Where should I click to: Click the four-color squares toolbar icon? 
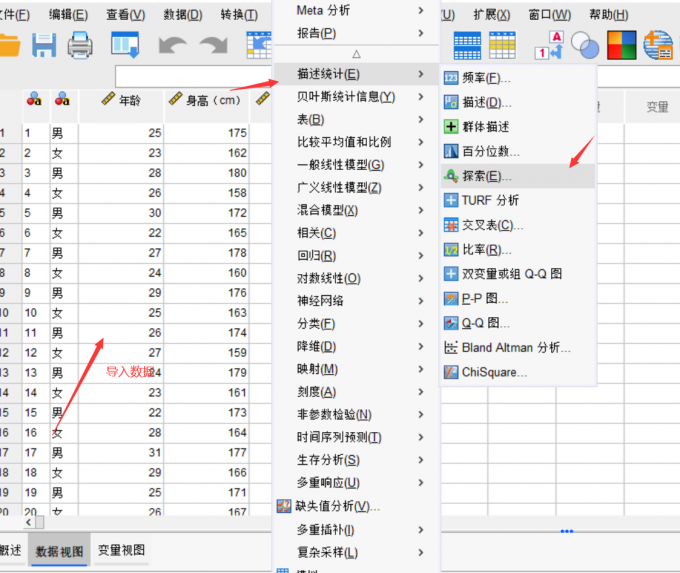click(622, 45)
